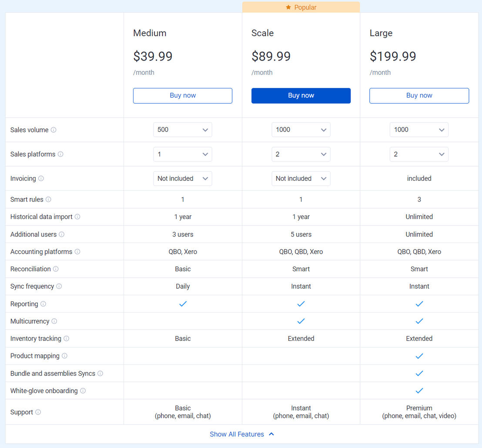482x448 pixels.
Task: Buy the Scale plan now
Action: pos(301,96)
